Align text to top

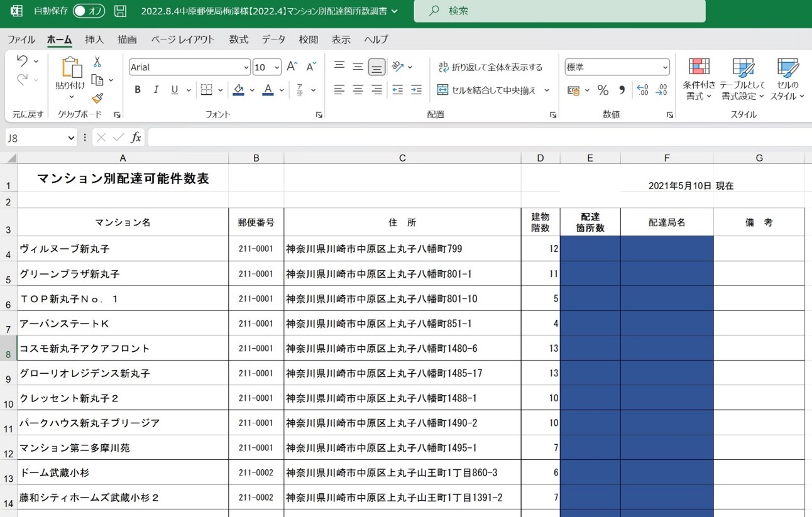[x=339, y=67]
